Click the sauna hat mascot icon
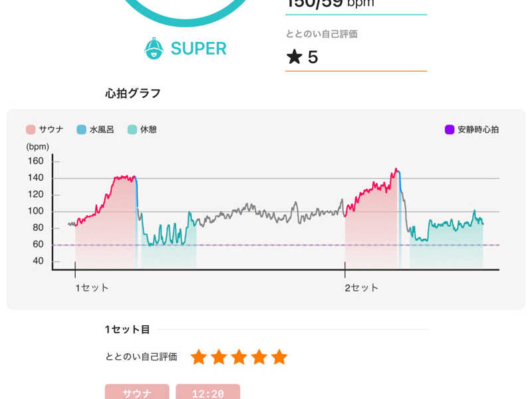Viewport: 532px width, 399px height. (x=154, y=48)
